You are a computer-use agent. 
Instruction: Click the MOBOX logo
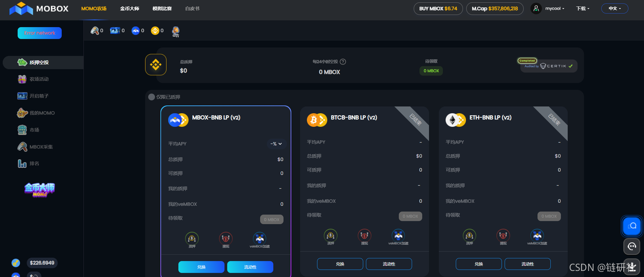(x=39, y=9)
